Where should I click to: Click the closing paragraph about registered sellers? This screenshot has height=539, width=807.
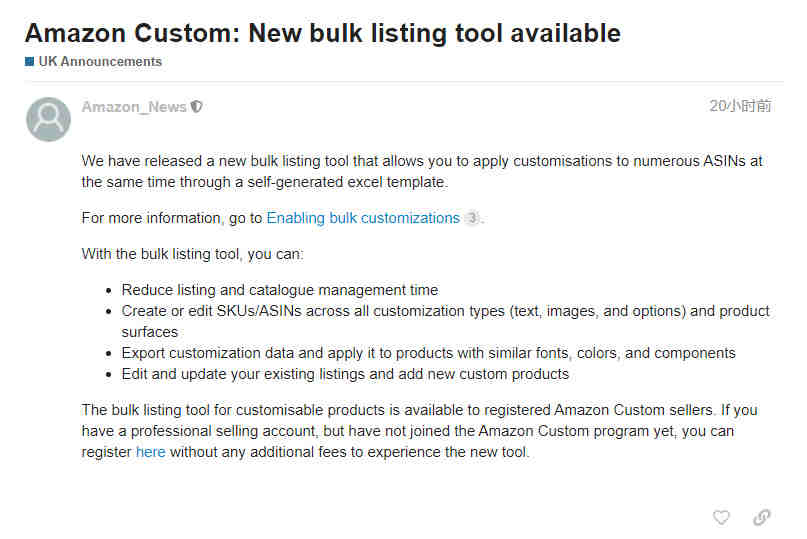click(419, 431)
